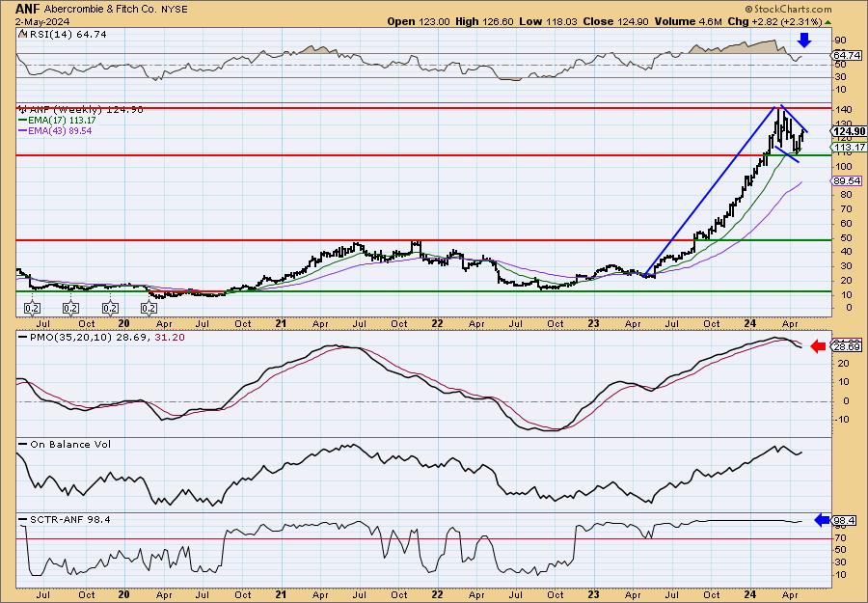This screenshot has height=603, width=868.
Task: Click the RSI(14) 64.74 indicator label
Action: click(63, 35)
